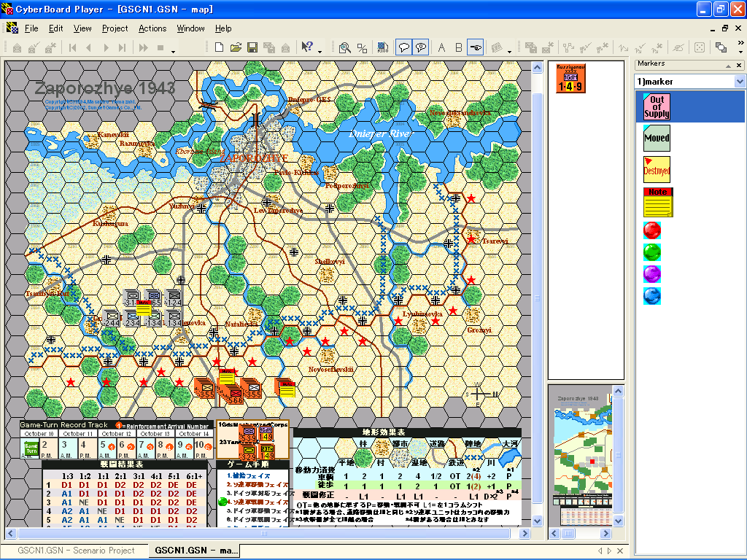The height and width of the screenshot is (560, 747).
Task: Toggle the speech balloon tips button
Action: 404,47
